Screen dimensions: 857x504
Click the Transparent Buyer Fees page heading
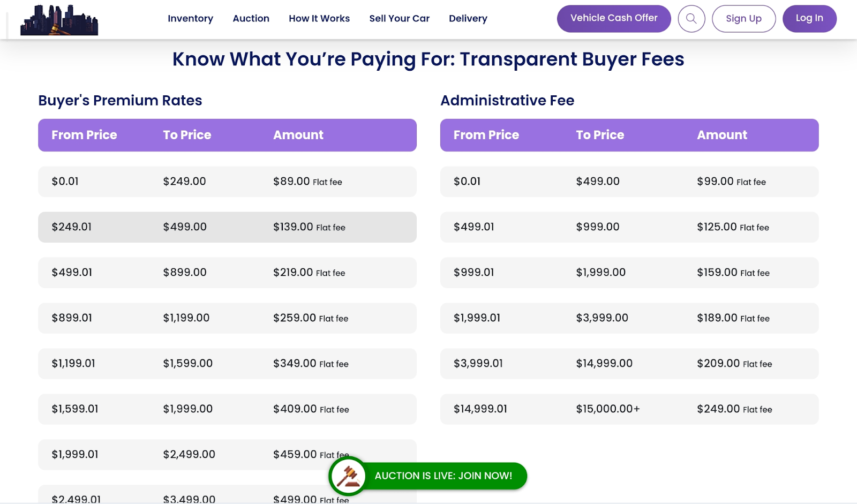coord(428,59)
